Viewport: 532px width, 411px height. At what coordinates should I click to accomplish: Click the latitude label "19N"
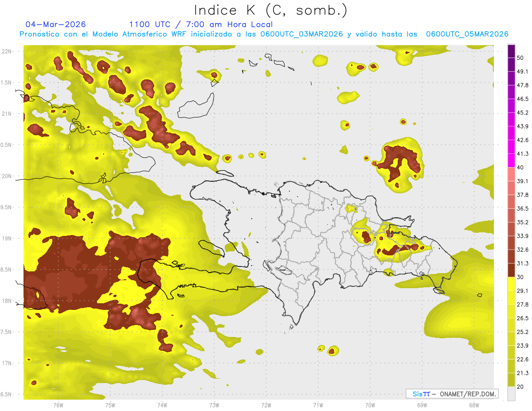pos(8,239)
